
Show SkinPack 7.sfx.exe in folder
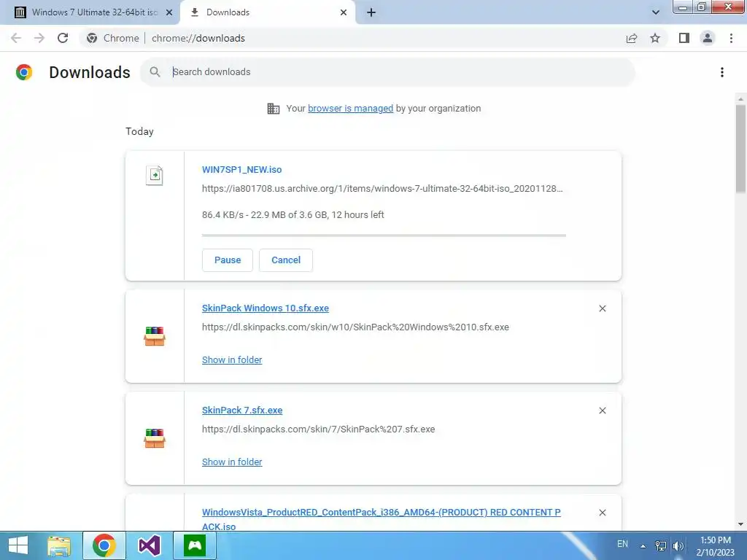(232, 462)
